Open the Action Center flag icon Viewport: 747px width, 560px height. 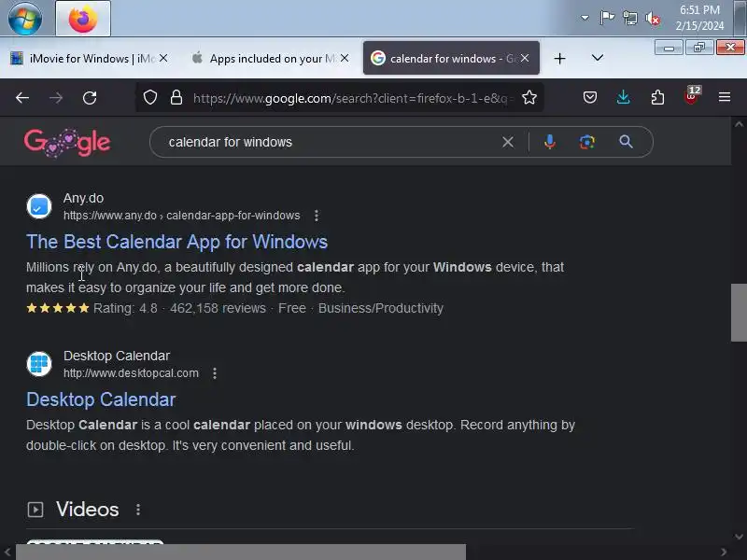[x=607, y=18]
